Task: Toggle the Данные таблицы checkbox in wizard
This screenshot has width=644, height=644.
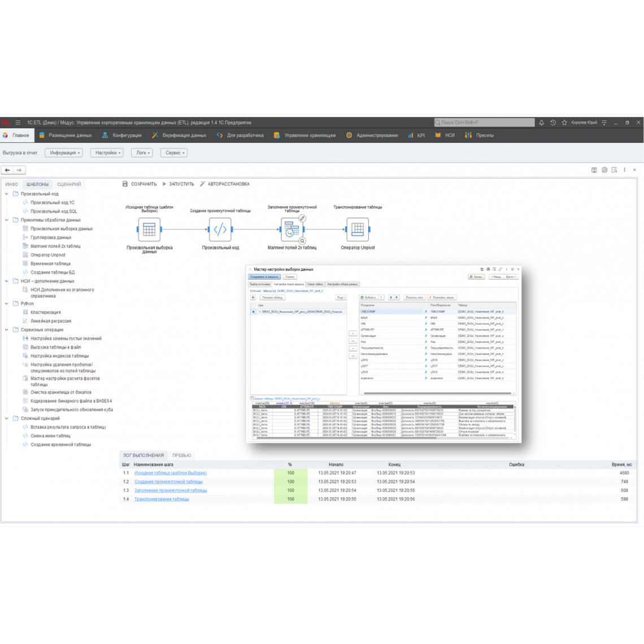Action: click(252, 398)
